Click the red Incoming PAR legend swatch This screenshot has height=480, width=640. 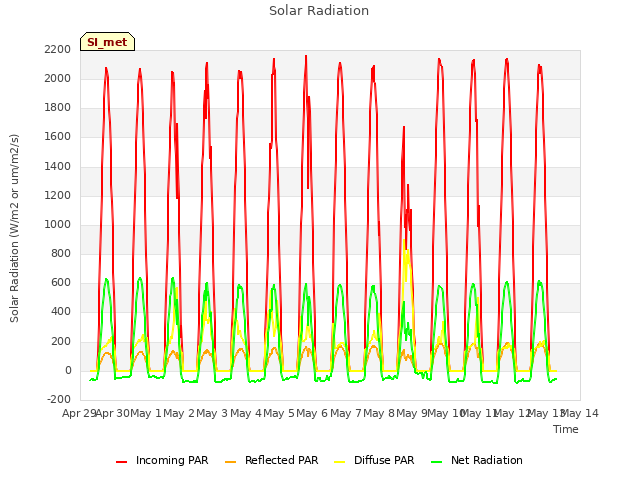[122, 461]
